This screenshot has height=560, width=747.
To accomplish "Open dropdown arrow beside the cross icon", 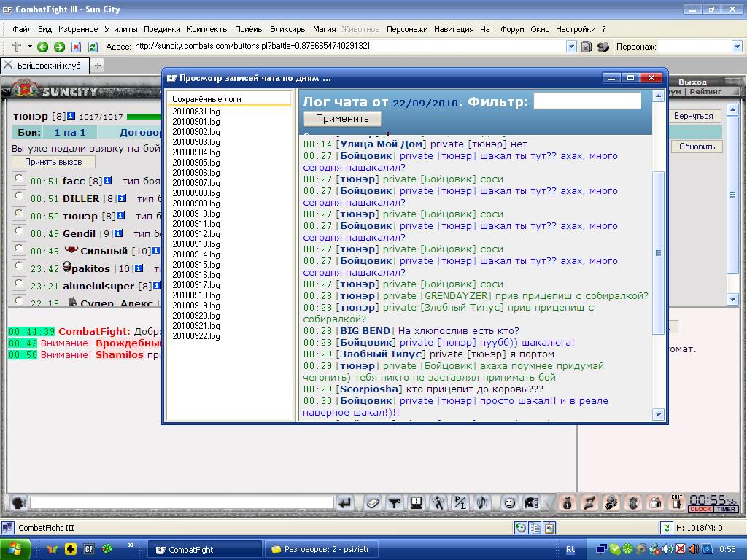I will pyautogui.click(x=30, y=46).
